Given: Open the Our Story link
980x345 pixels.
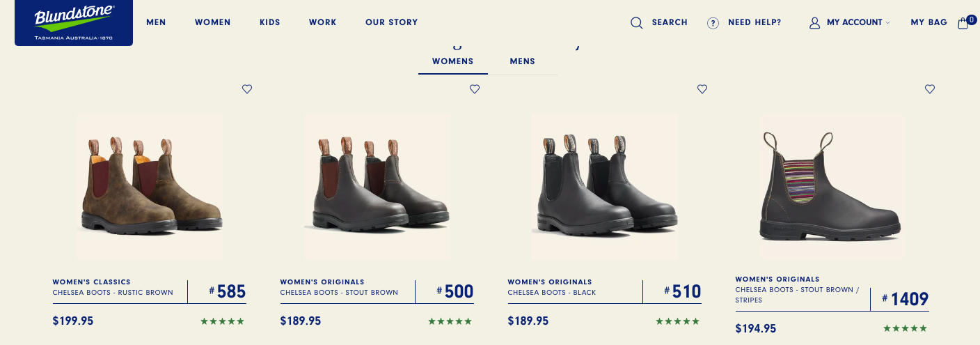Looking at the screenshot, I should [x=391, y=22].
